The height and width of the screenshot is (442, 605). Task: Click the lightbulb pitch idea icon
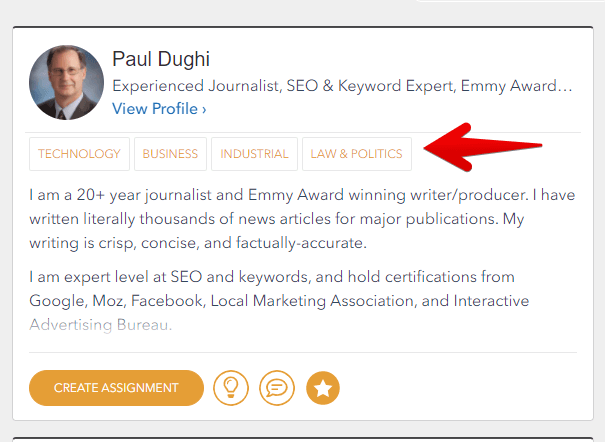coord(231,387)
